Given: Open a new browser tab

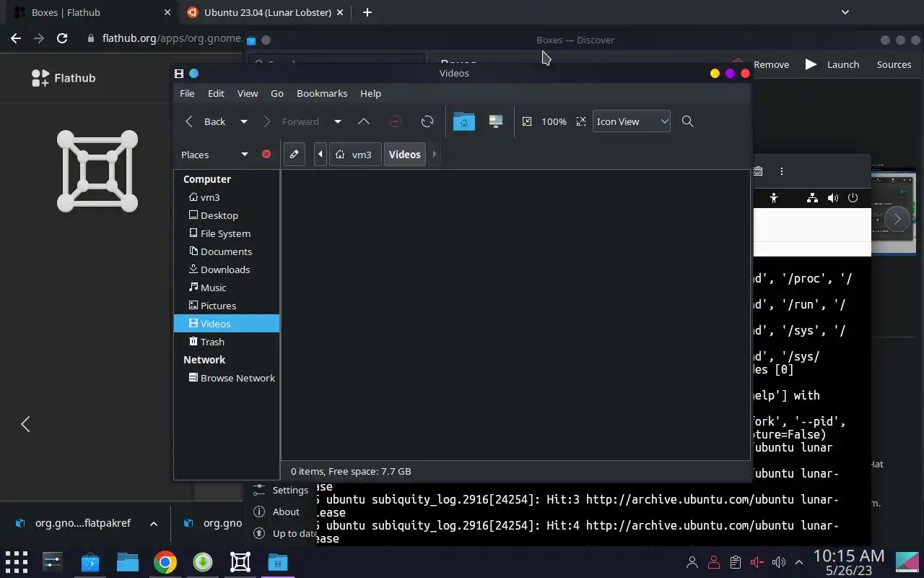Looking at the screenshot, I should (x=367, y=12).
